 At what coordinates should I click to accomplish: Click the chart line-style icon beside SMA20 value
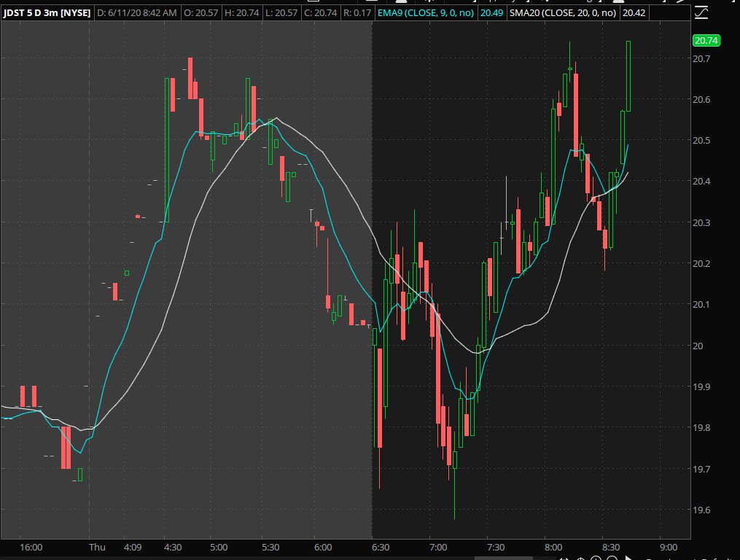click(x=701, y=12)
